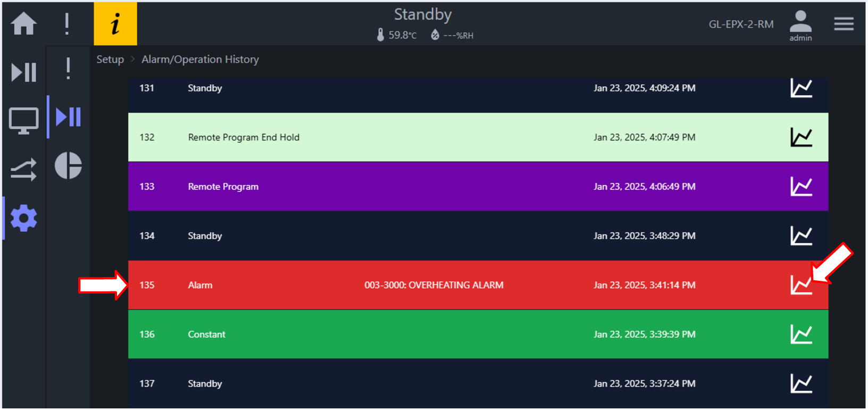Click timestamp Jan 23, 2025, 3:39:39 PM
The image size is (868, 410).
click(645, 334)
